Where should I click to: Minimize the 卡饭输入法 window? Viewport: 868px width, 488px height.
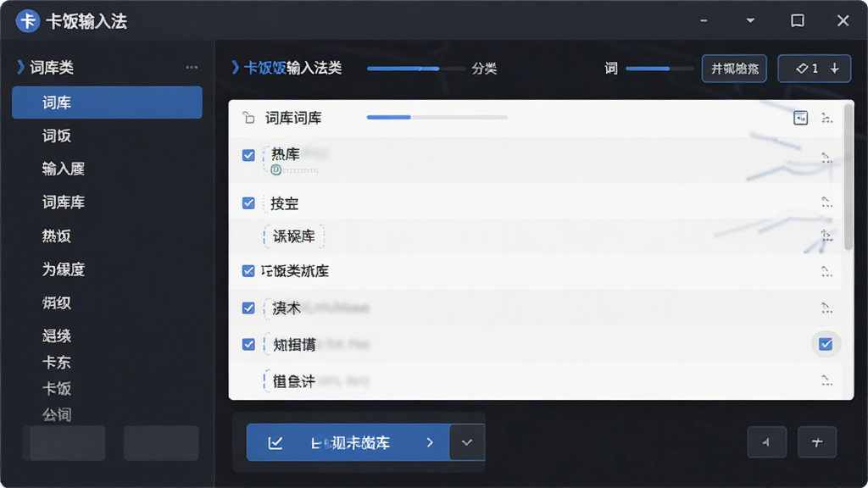click(704, 21)
